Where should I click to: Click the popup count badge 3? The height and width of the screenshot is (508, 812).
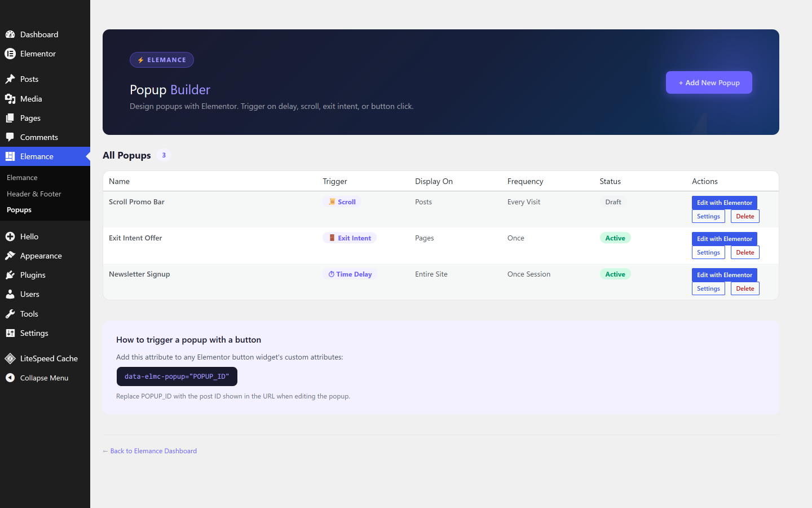[x=164, y=155]
